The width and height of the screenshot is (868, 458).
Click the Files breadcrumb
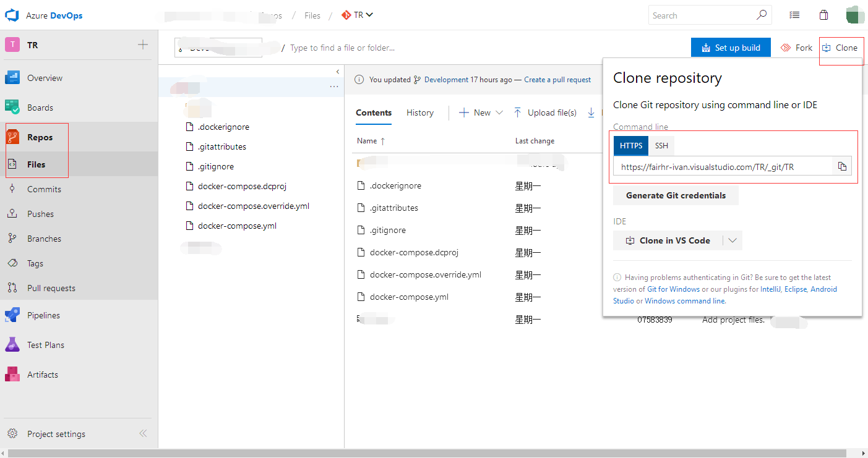click(x=312, y=15)
